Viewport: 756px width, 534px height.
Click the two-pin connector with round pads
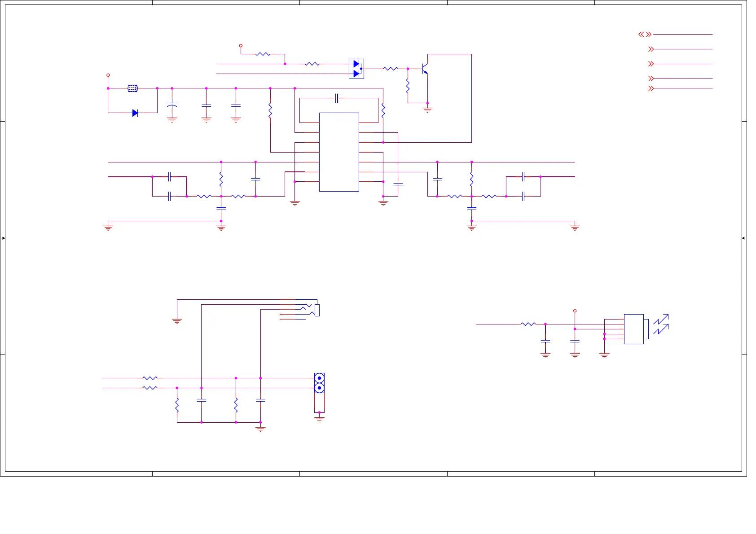pyautogui.click(x=319, y=383)
